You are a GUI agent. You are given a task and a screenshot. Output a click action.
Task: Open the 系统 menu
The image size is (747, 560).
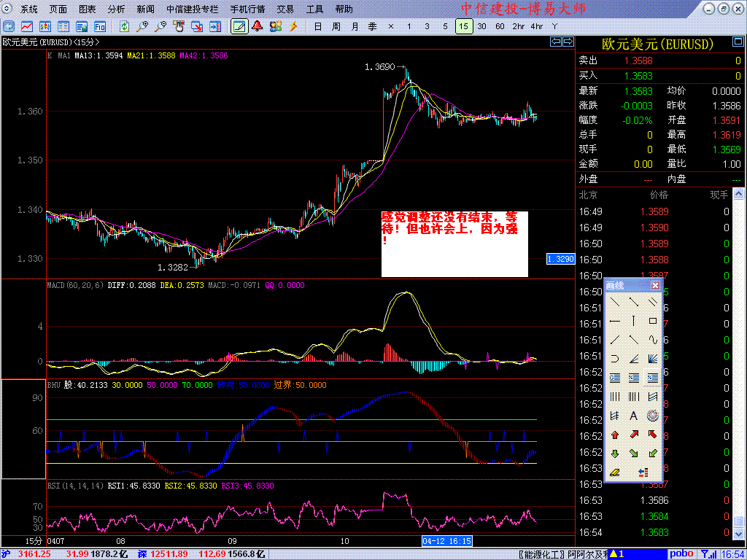(x=29, y=9)
